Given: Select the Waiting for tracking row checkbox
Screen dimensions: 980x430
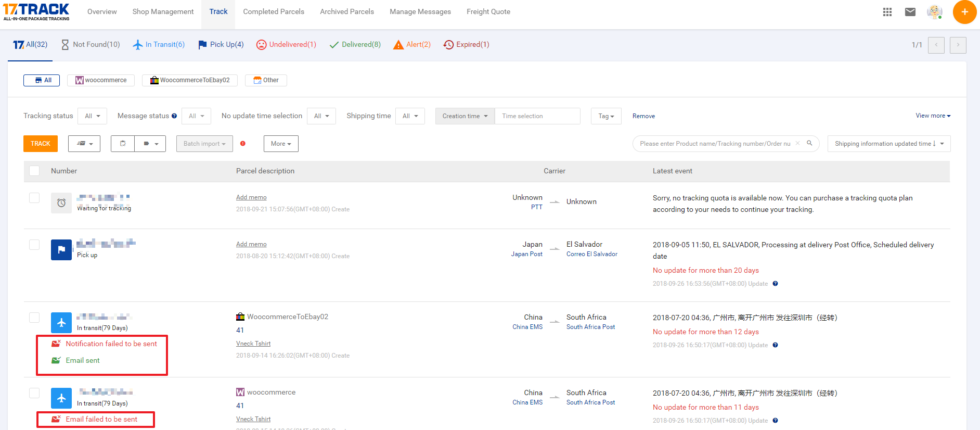Looking at the screenshot, I should click(x=34, y=198).
